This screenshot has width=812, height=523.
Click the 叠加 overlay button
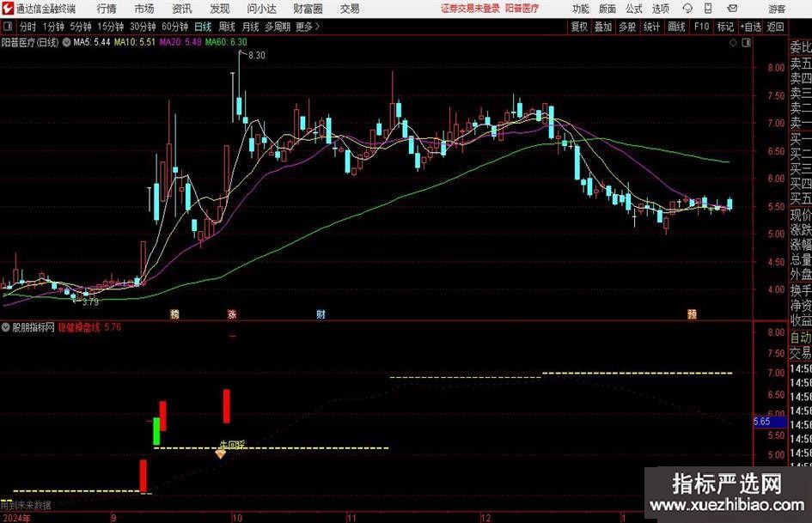(603, 27)
